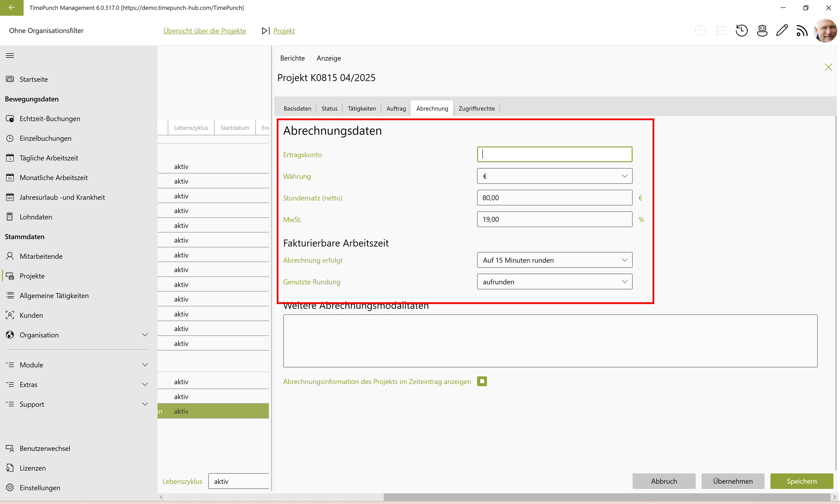Click the Stundensatz (netto) input field
Viewport: 840px width, 504px height.
click(554, 198)
